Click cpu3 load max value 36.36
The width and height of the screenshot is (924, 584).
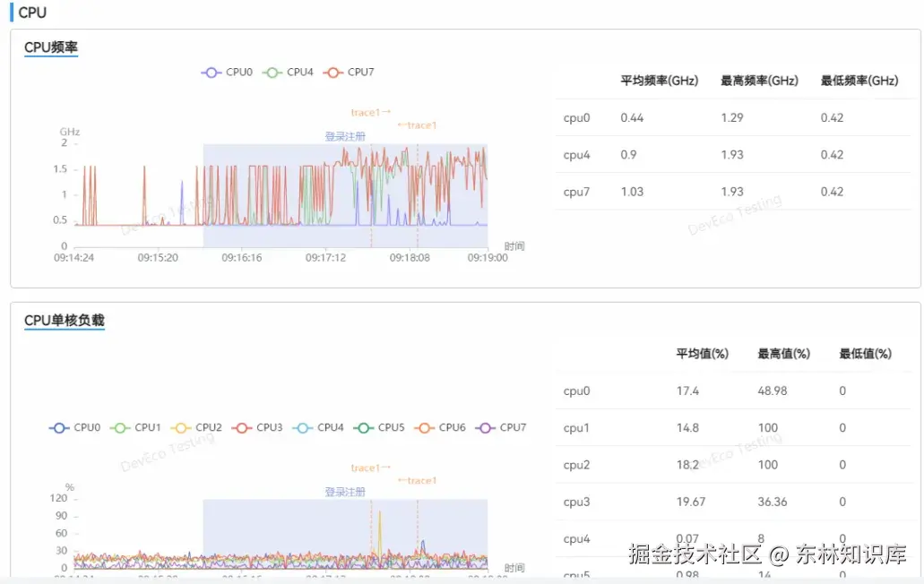pos(772,502)
